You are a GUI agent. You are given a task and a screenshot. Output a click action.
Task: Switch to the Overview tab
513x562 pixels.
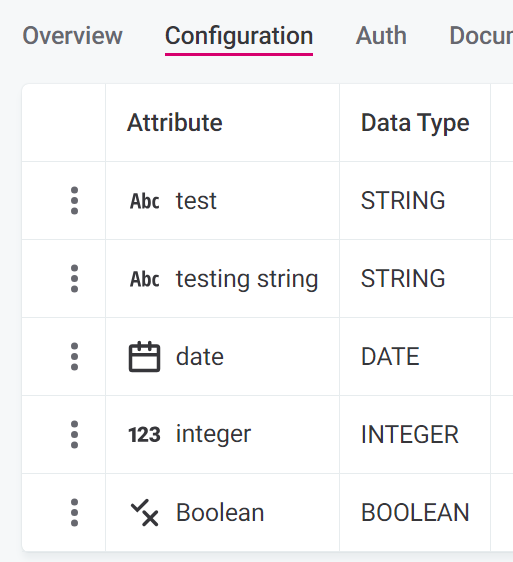(x=72, y=36)
